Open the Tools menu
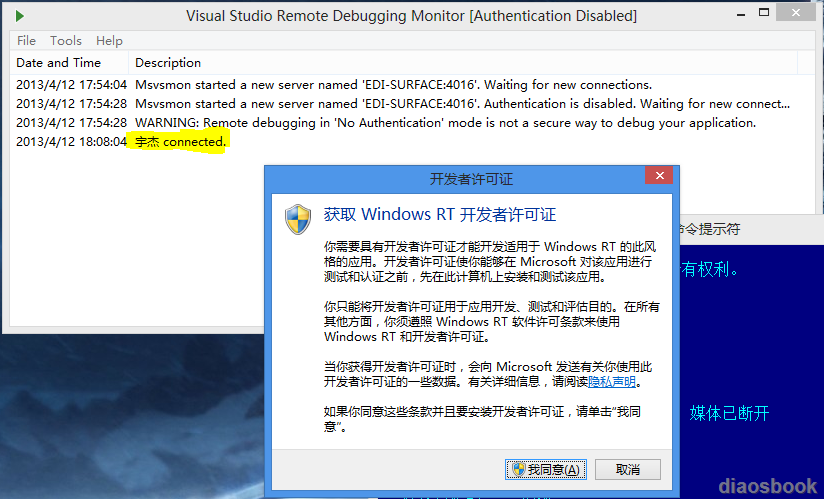This screenshot has width=824, height=499. [x=66, y=40]
